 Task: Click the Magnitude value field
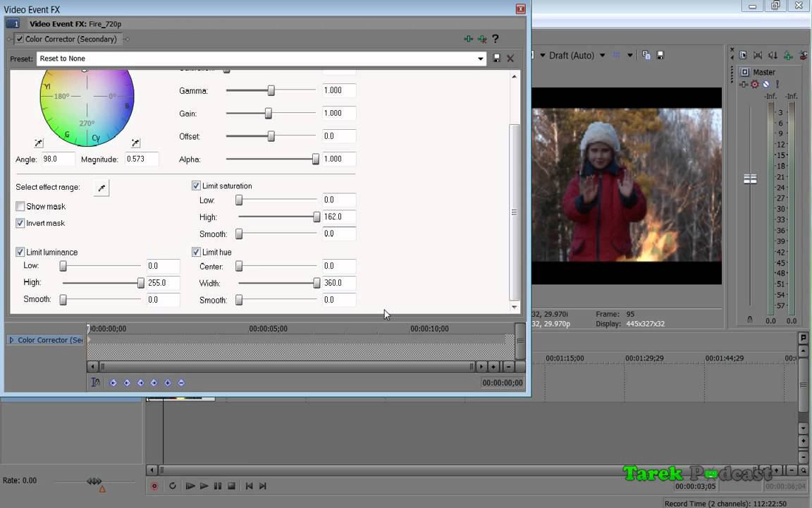[x=142, y=159]
